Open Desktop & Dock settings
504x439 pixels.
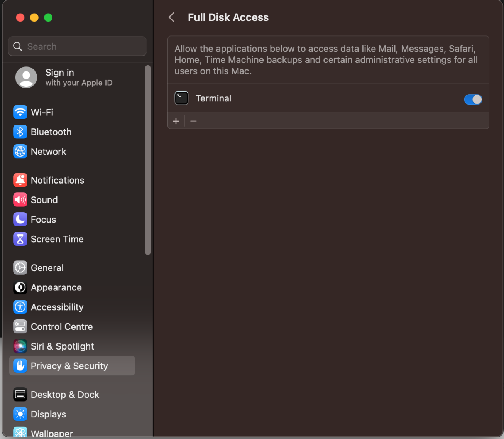click(65, 395)
